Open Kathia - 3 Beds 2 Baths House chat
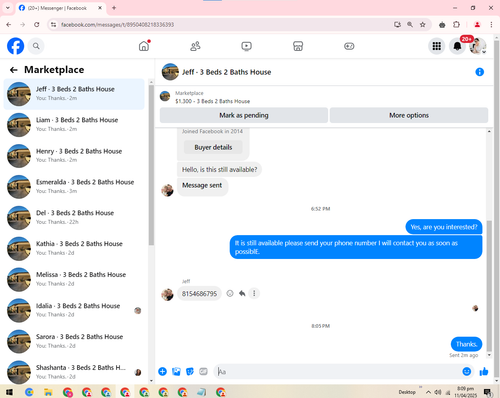Viewport: 500px width, 398px height. pos(74,249)
